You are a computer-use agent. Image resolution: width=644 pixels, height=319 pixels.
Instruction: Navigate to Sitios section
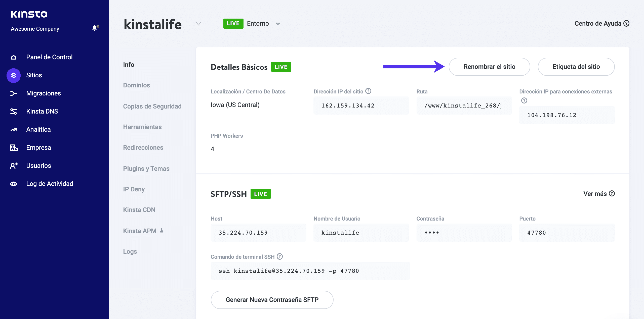(34, 75)
